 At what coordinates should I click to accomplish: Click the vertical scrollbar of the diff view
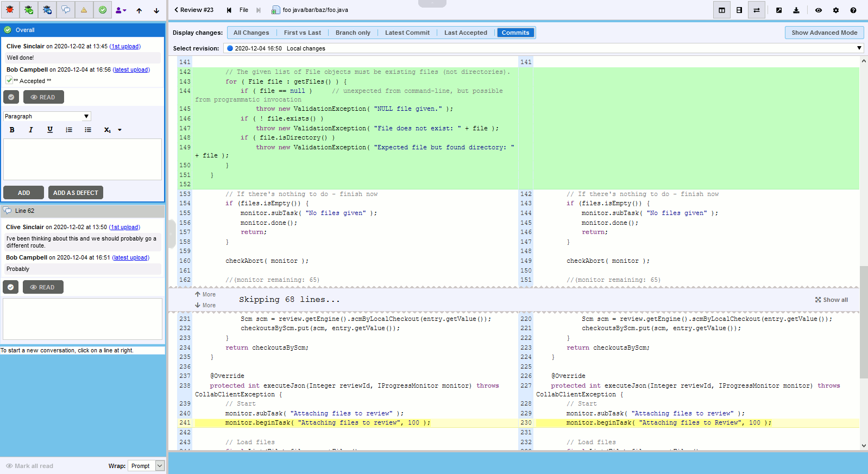pos(864,322)
